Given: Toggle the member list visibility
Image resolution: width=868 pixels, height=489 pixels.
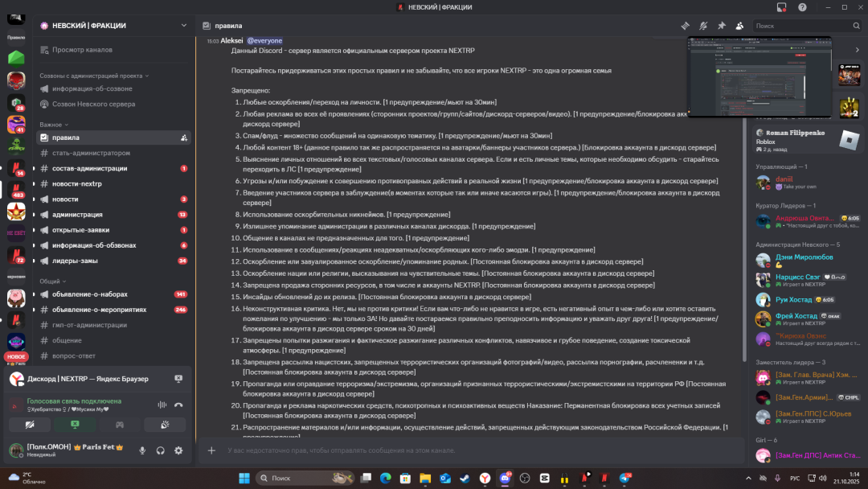Looking at the screenshot, I should 739,26.
